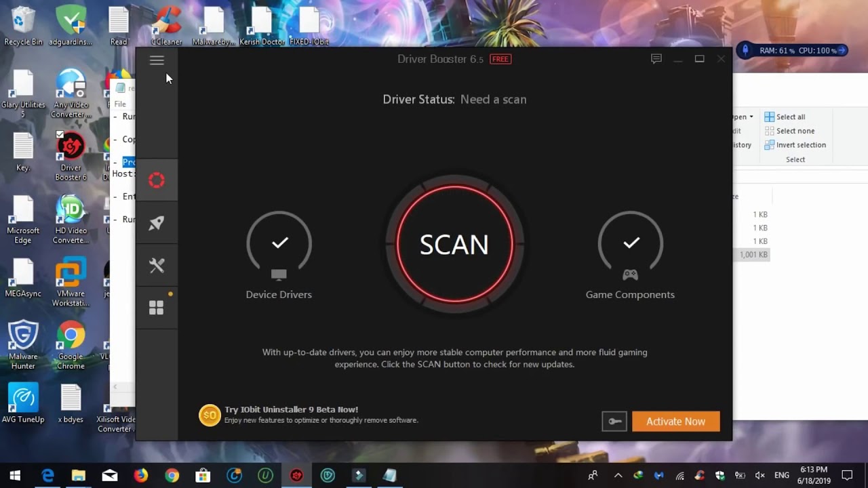Open Google Chrome from the taskbar

[172, 476]
